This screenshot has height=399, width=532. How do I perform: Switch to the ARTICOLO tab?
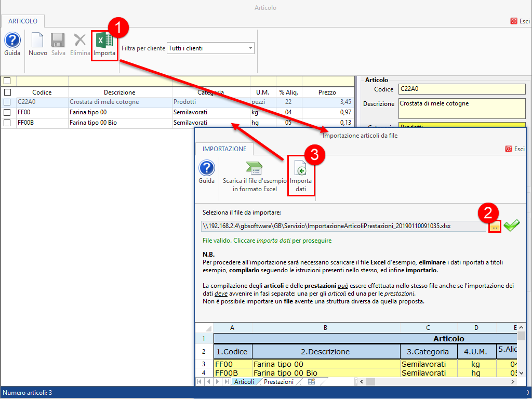click(23, 21)
